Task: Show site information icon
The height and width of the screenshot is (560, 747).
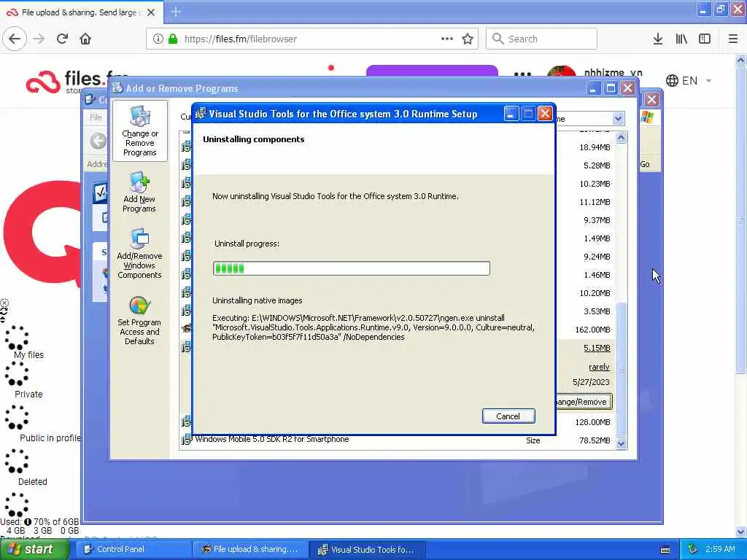Action: pos(158,39)
